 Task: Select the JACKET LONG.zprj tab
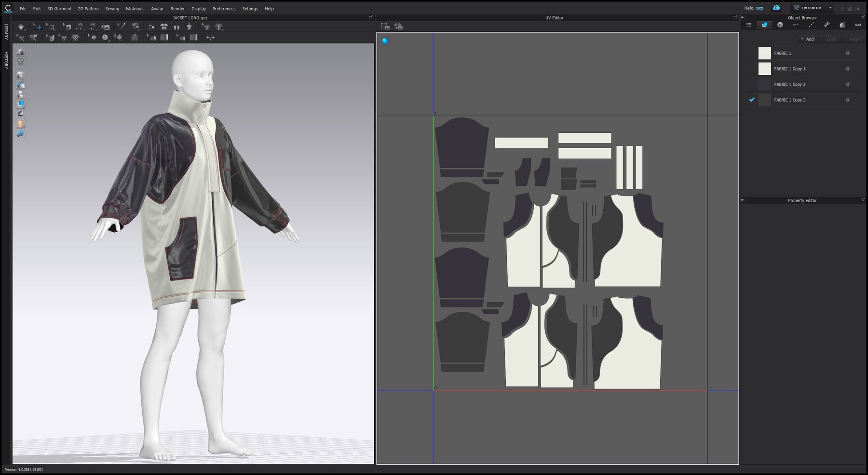tap(189, 17)
